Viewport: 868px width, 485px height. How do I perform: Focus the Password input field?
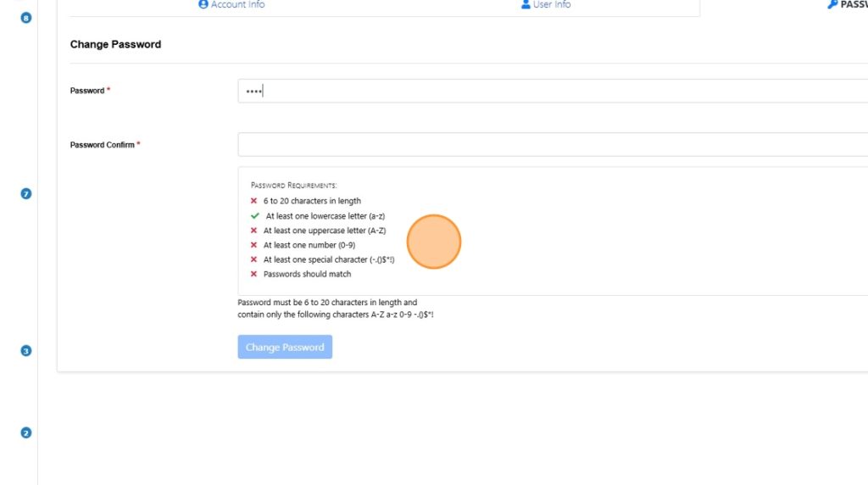coord(551,91)
